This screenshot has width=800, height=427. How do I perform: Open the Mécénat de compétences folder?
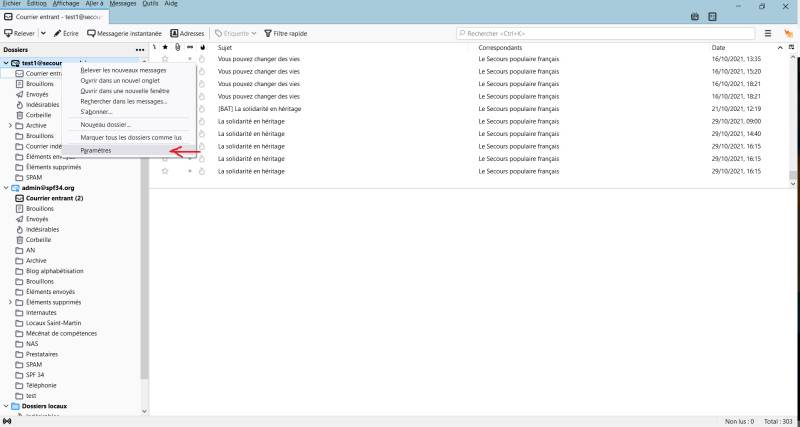pyautogui.click(x=61, y=333)
